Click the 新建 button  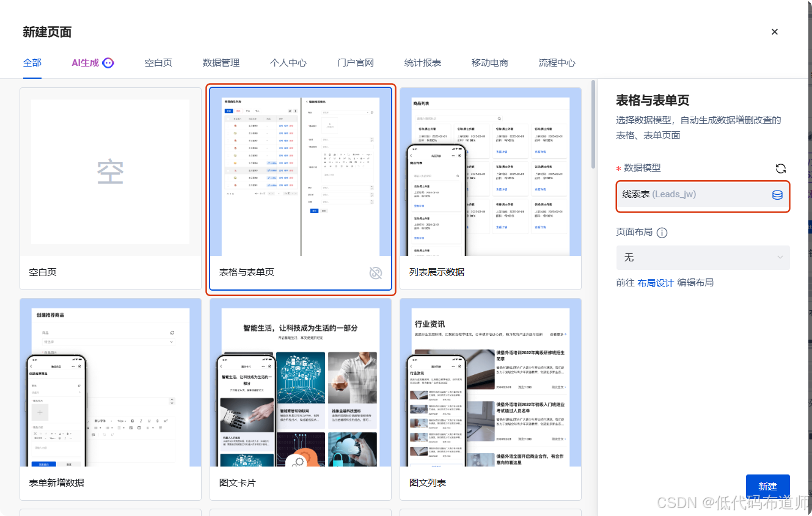click(767, 486)
